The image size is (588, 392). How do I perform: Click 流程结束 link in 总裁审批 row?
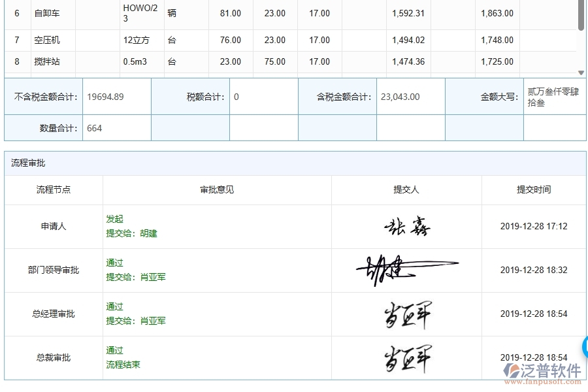122,364
